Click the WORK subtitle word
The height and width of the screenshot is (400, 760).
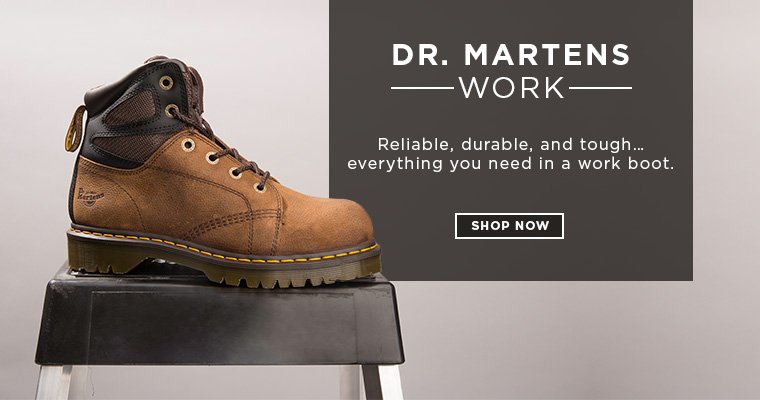(x=512, y=88)
